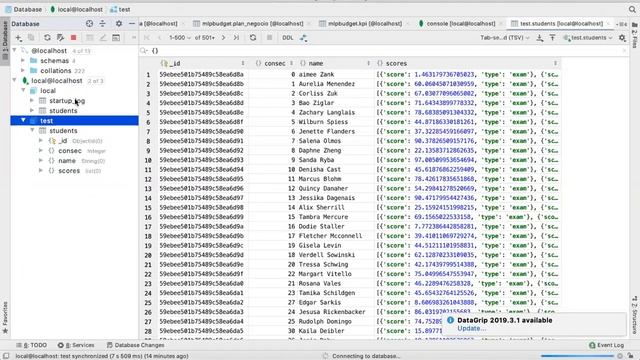Open the Event Log
This screenshot has height=360, width=640.
click(607, 345)
